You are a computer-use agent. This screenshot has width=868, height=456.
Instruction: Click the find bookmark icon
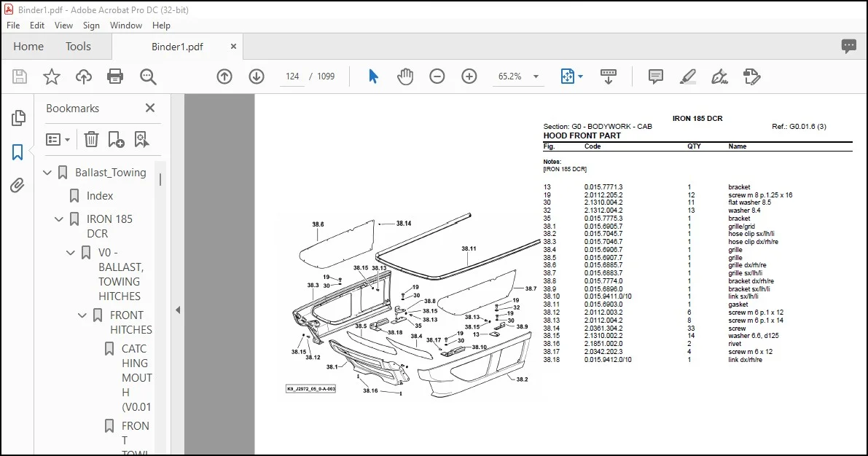[141, 139]
